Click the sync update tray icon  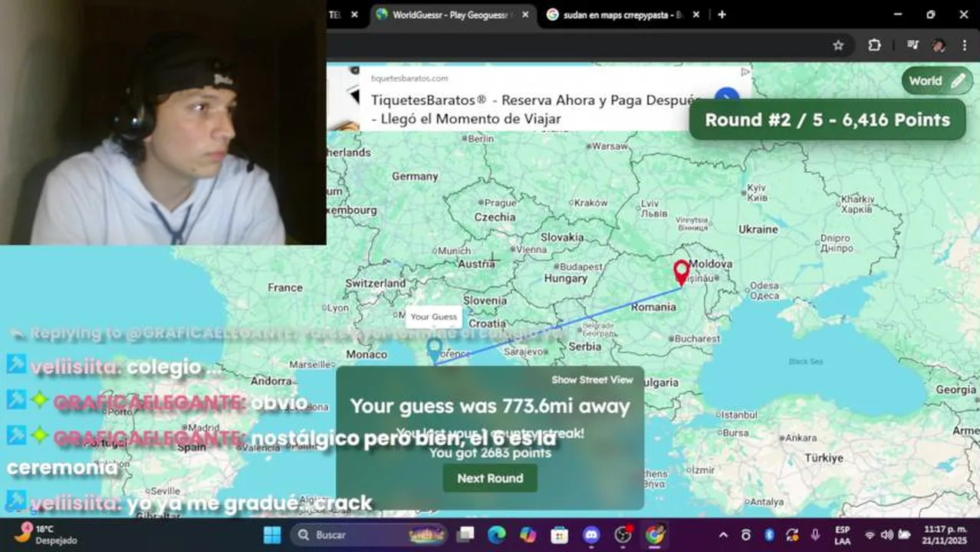[792, 535]
